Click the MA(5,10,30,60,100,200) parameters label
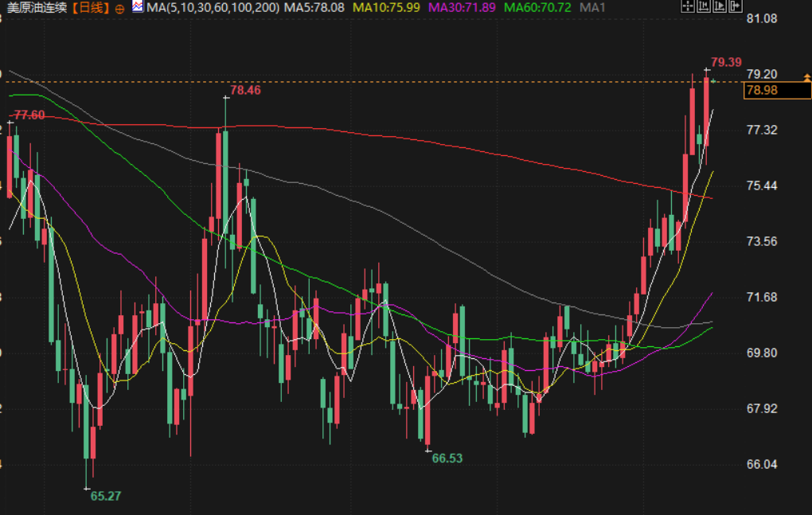The width and height of the screenshot is (812, 515). 213,8
